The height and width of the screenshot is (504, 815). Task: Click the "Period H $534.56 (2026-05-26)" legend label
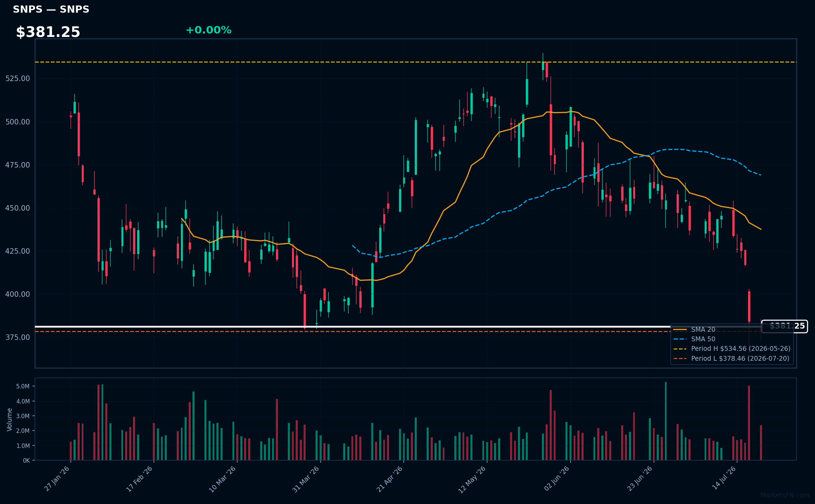(x=741, y=348)
